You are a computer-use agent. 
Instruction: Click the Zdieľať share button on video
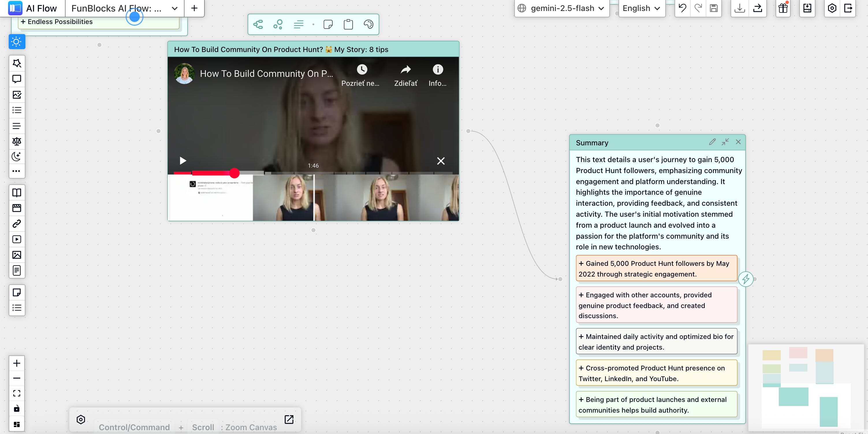(x=406, y=75)
